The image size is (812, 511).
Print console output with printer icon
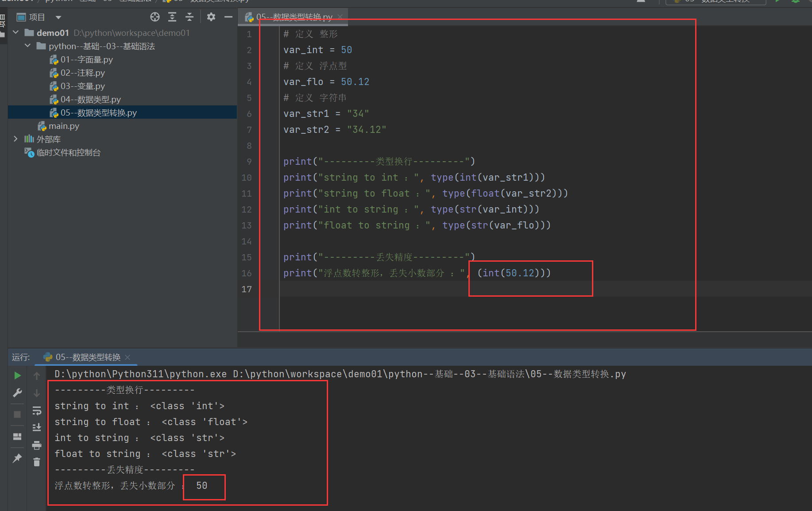coord(37,445)
